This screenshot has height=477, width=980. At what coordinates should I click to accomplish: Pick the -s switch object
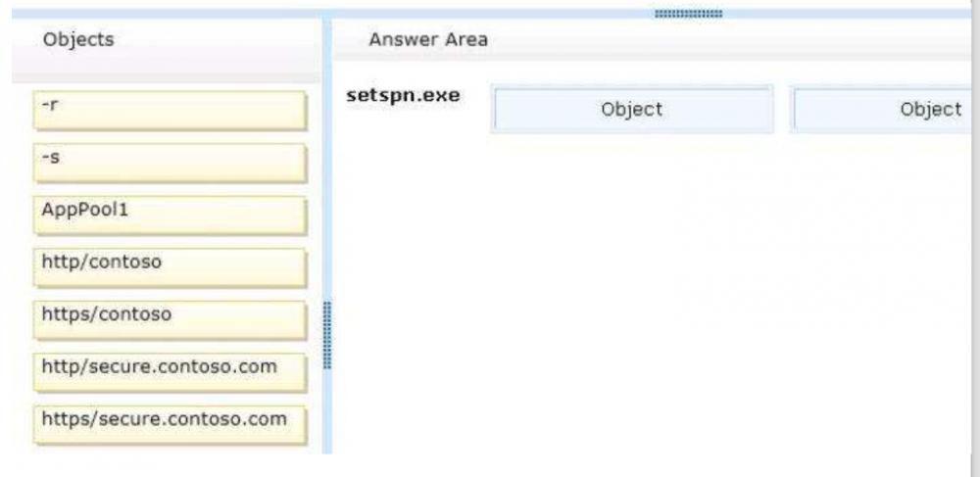pyautogui.click(x=169, y=162)
